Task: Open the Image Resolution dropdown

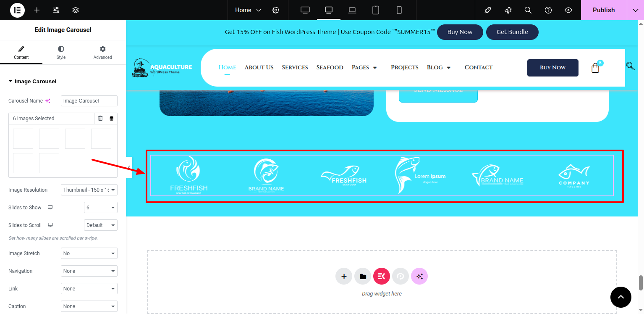Action: click(89, 190)
